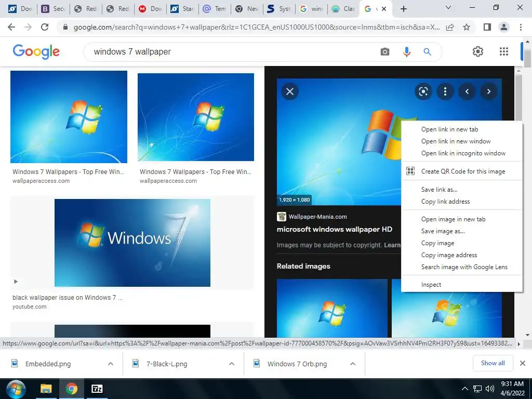
Task: Open the Chrome profile avatar
Action: tap(504, 27)
